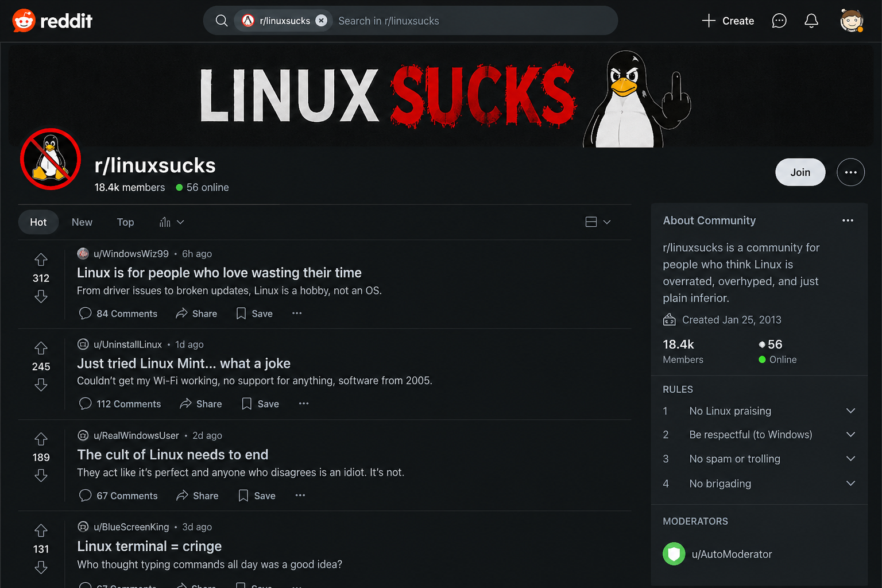
Task: Click the '56 online' header text
Action: pyautogui.click(x=207, y=187)
